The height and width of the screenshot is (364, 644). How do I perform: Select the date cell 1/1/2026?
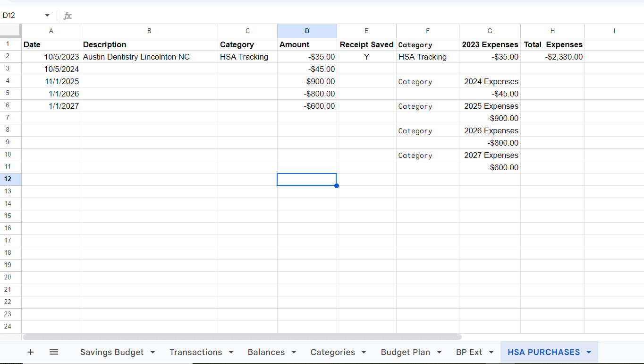pos(51,94)
